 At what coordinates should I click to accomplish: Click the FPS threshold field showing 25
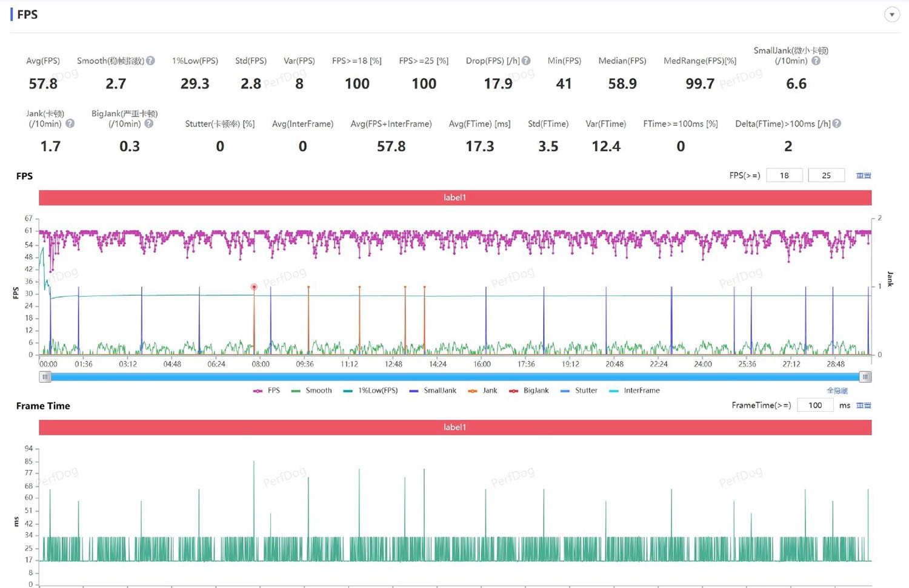pyautogui.click(x=826, y=176)
